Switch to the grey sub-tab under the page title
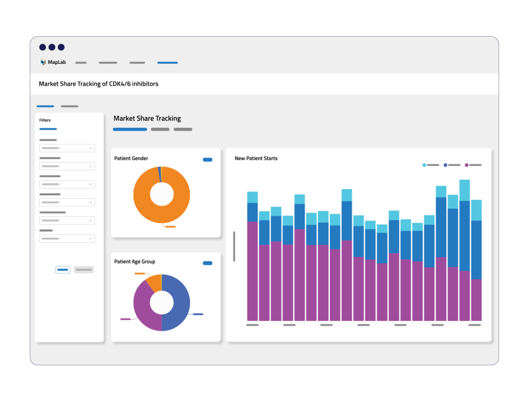The height and width of the screenshot is (399, 532). click(70, 106)
